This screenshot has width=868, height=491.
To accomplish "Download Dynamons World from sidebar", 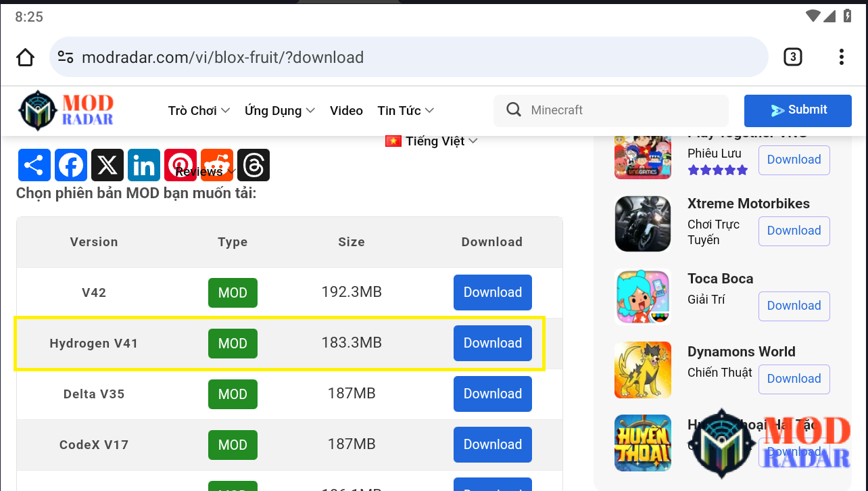I will coord(794,379).
